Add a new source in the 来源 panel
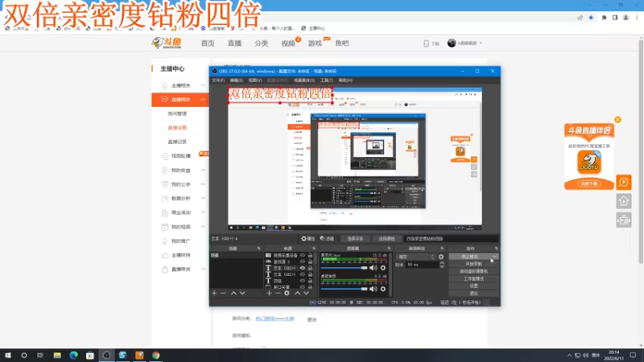This screenshot has width=644, height=362. click(x=269, y=293)
